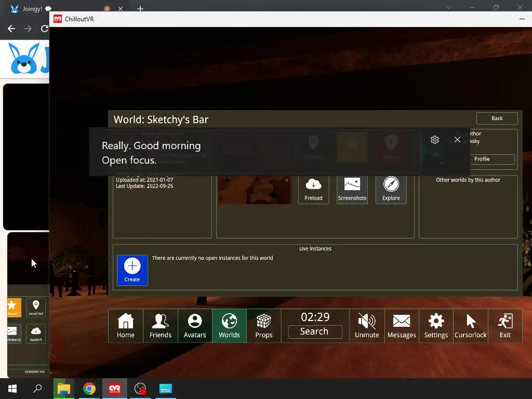Click the Search field under the clock
Screen dimensions: 532x399
(315, 331)
